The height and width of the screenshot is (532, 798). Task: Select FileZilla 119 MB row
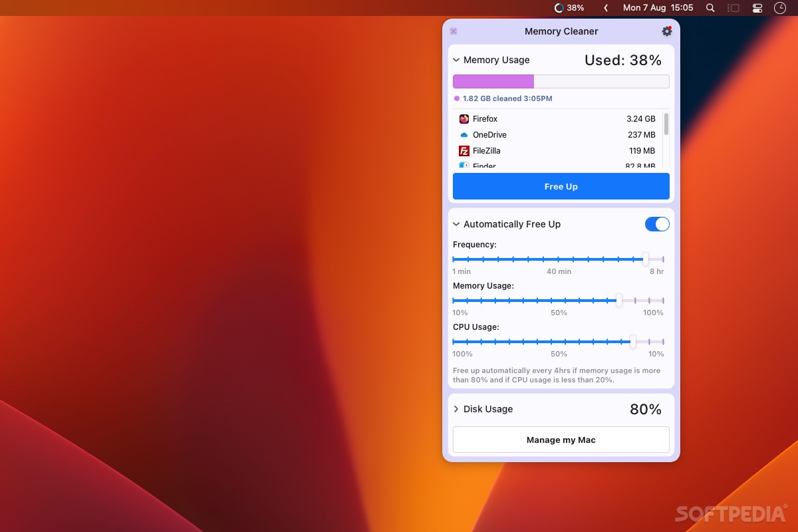pos(557,151)
